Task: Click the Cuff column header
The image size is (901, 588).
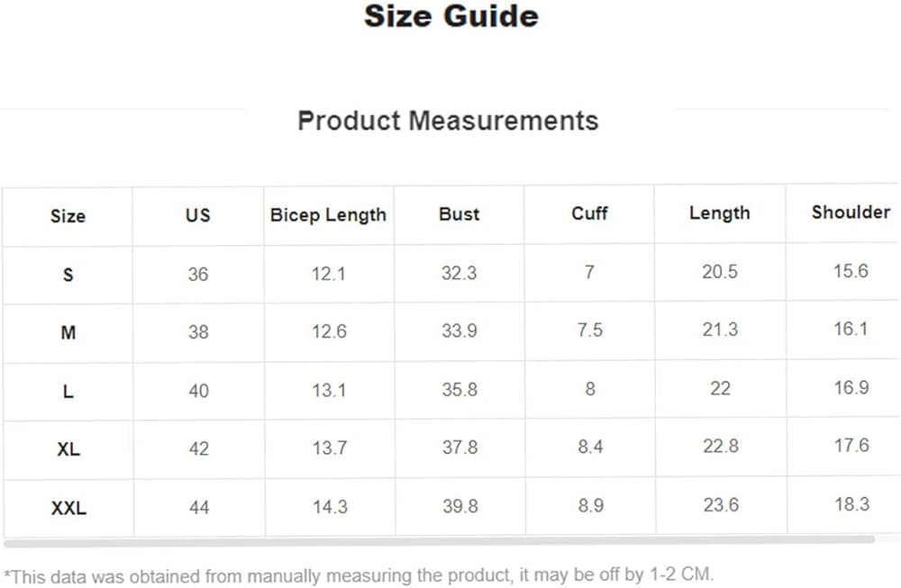Action: pyautogui.click(x=589, y=213)
